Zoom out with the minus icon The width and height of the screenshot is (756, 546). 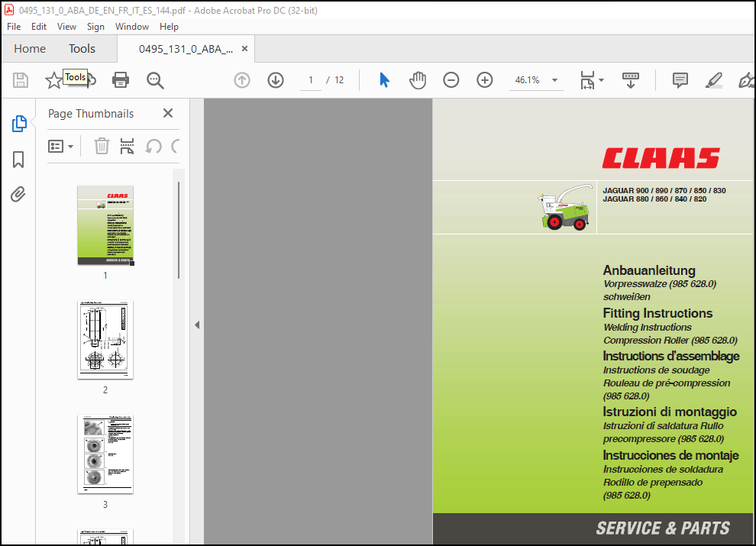451,80
